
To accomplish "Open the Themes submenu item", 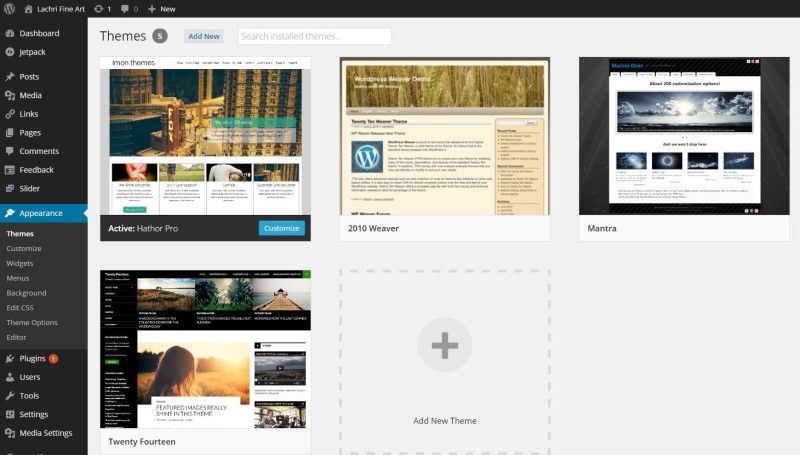I will (x=20, y=234).
